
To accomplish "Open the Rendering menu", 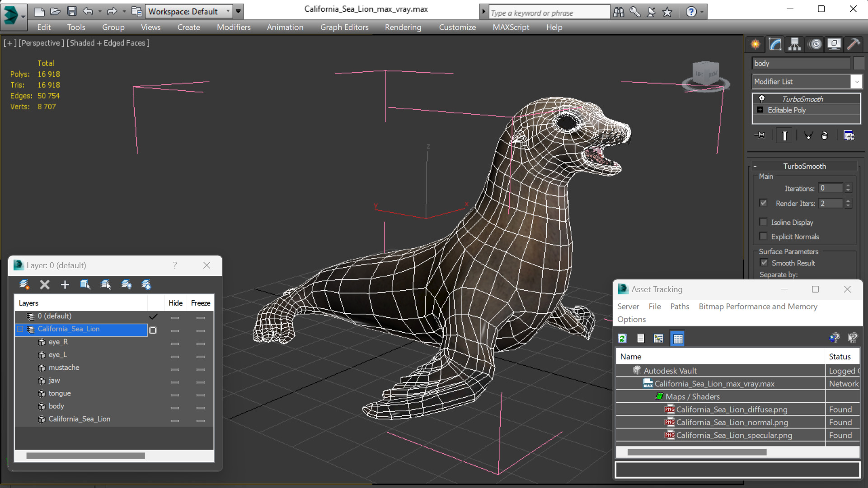I will click(x=403, y=27).
